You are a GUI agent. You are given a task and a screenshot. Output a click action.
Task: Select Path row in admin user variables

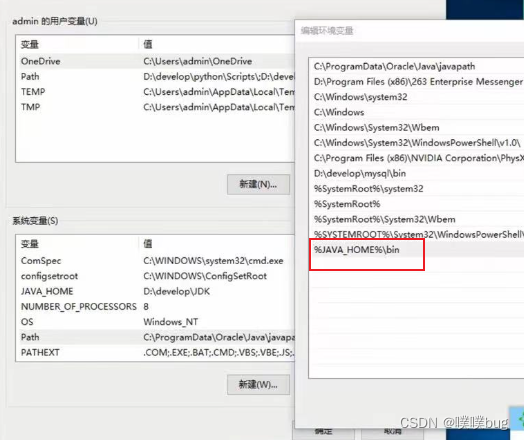(156, 77)
